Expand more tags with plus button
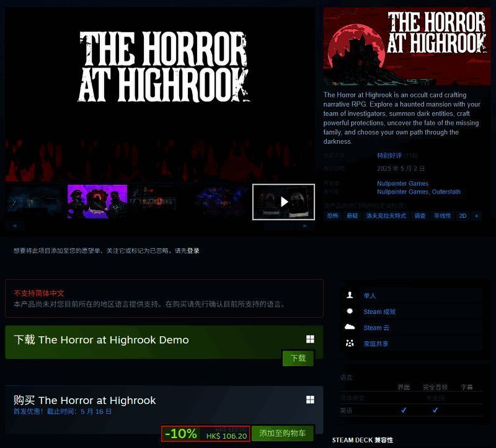Image resolution: width=496 pixels, height=448 pixels. point(476,216)
